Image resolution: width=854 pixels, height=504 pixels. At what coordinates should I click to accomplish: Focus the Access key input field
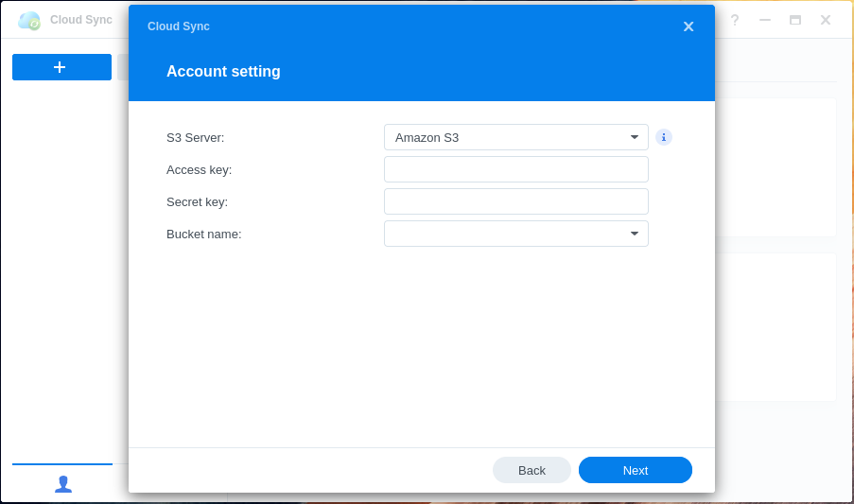pyautogui.click(x=515, y=169)
